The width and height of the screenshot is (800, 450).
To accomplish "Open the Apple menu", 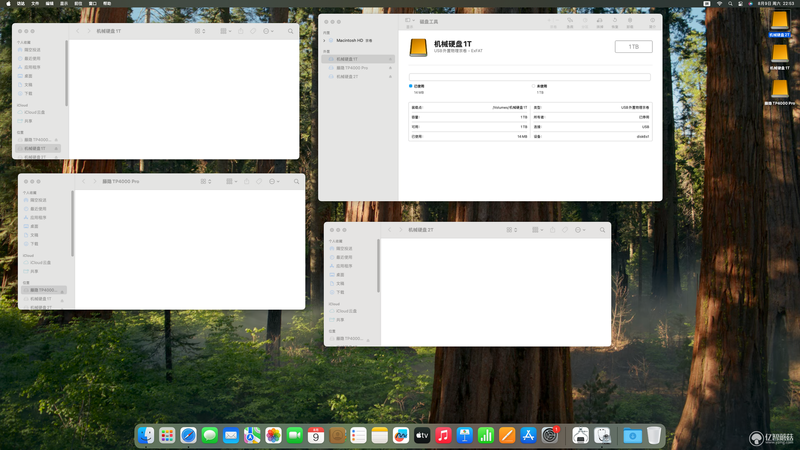I will tap(8, 4).
